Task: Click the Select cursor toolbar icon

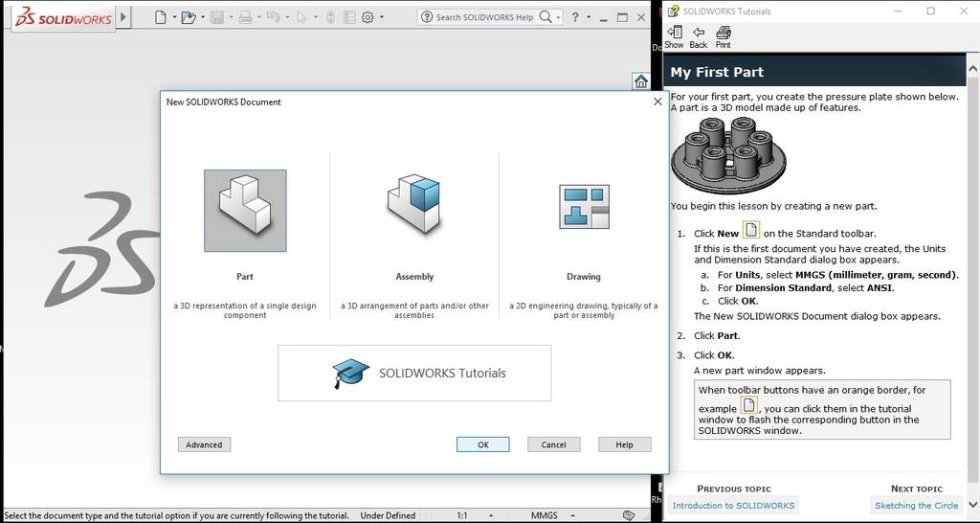Action: pos(301,17)
